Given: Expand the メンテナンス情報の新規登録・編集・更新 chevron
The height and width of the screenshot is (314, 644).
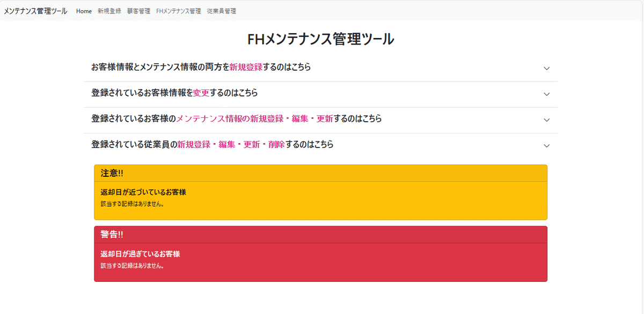Looking at the screenshot, I should pos(547,119).
